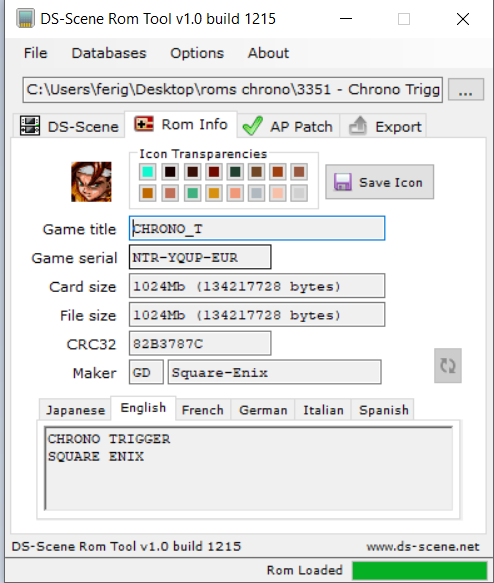Open the Export tab

point(384,126)
